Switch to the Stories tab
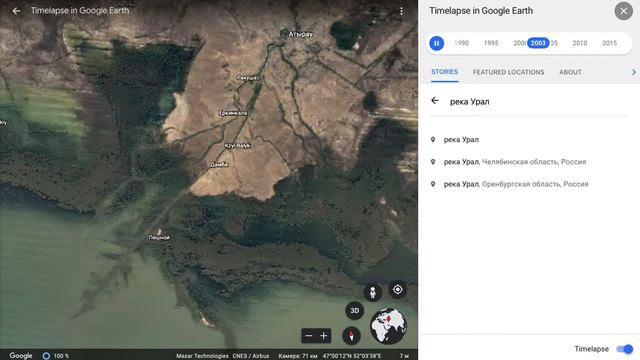The width and height of the screenshot is (640, 360). (x=444, y=72)
